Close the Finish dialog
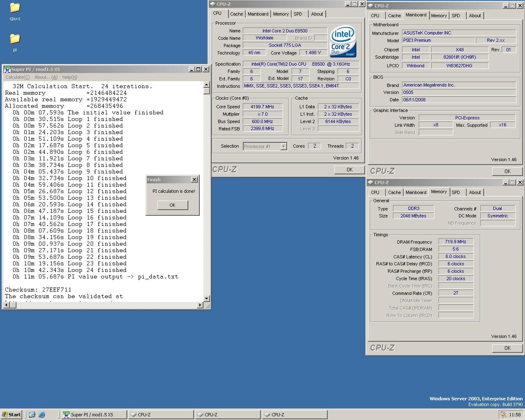Screen dimensions: 525x420 pos(194,180)
